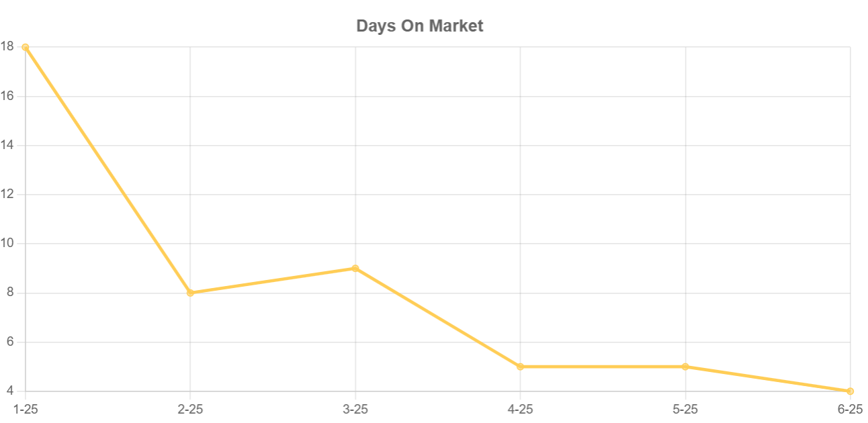Select the 6-25 x-axis label
The width and height of the screenshot is (868, 423).
point(850,409)
